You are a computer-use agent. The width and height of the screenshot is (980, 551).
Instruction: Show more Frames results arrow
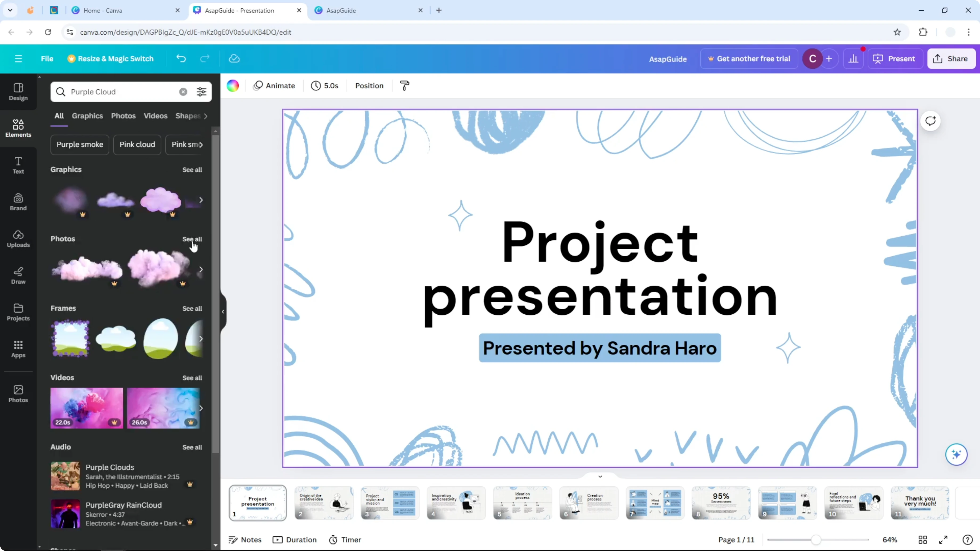201,339
